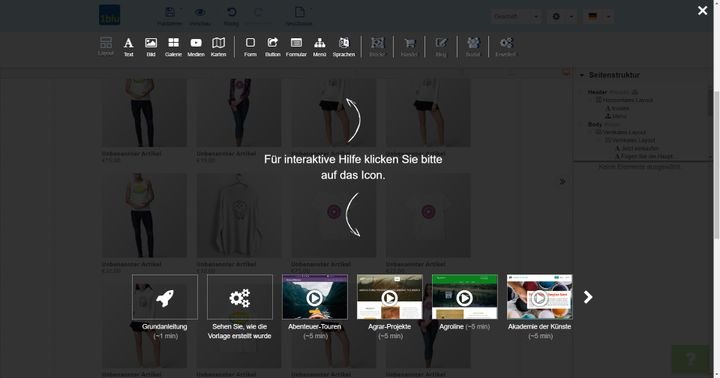Click the Grundanleitung label
This screenshot has width=720, height=378.
pos(164,327)
